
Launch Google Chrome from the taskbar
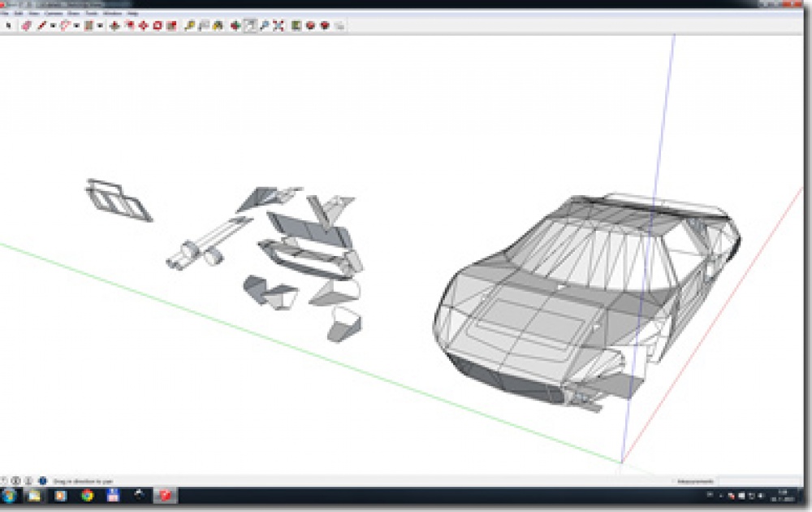tap(88, 496)
